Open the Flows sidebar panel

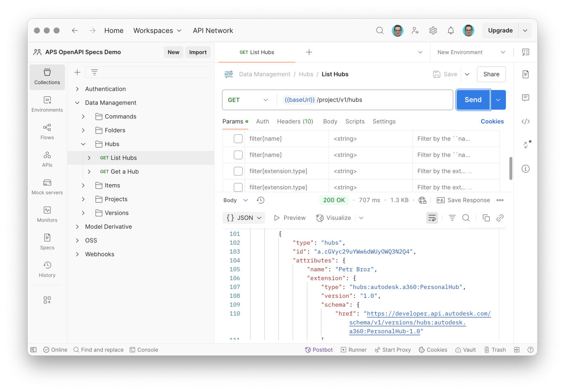[x=47, y=132]
